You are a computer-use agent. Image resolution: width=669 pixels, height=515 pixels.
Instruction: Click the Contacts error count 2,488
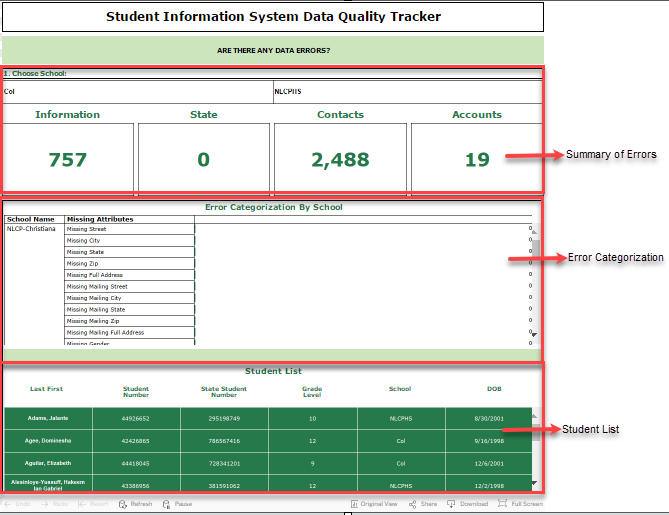point(340,160)
